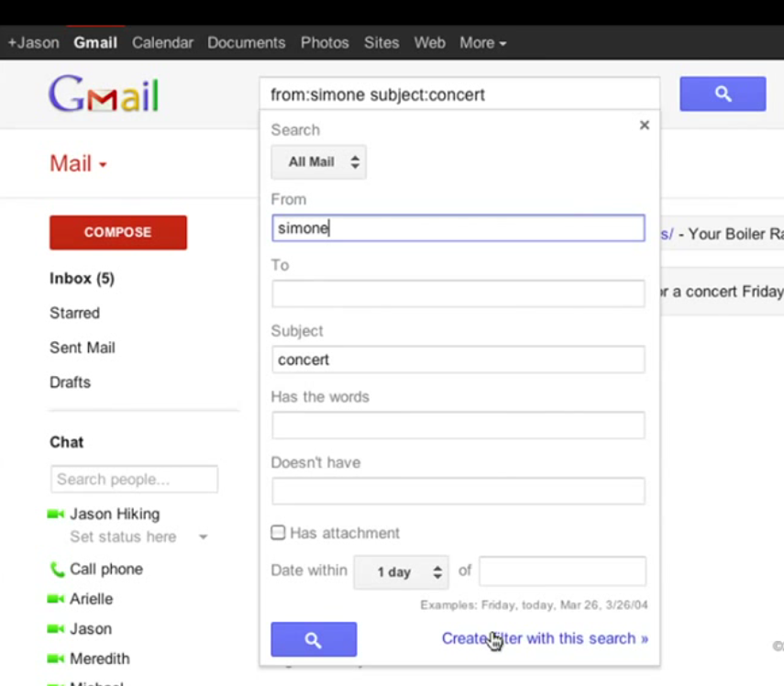784x686 pixels.
Task: Open the More menu in the top bar
Action: point(483,43)
